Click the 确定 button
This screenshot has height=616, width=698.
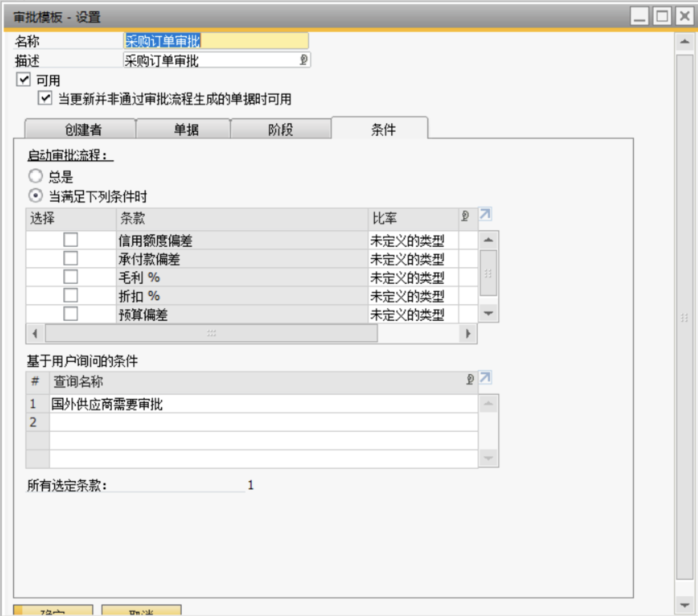(53, 610)
